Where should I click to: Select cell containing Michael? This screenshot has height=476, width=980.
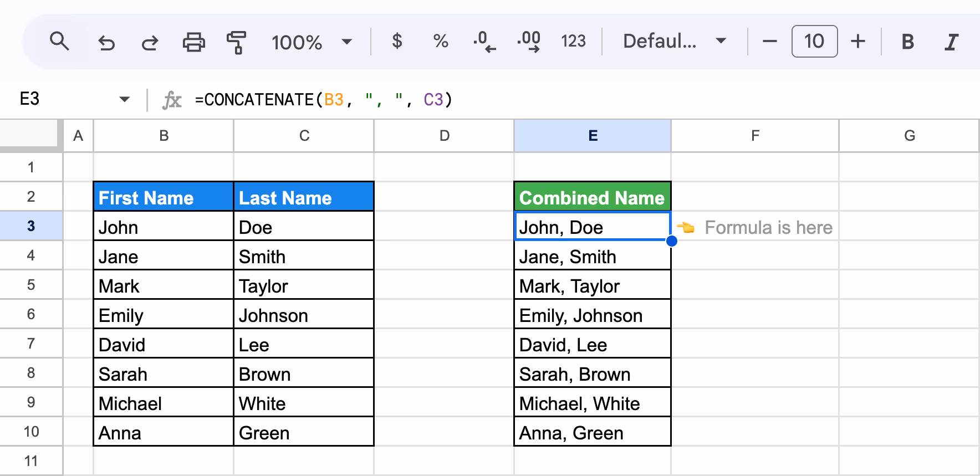click(164, 402)
